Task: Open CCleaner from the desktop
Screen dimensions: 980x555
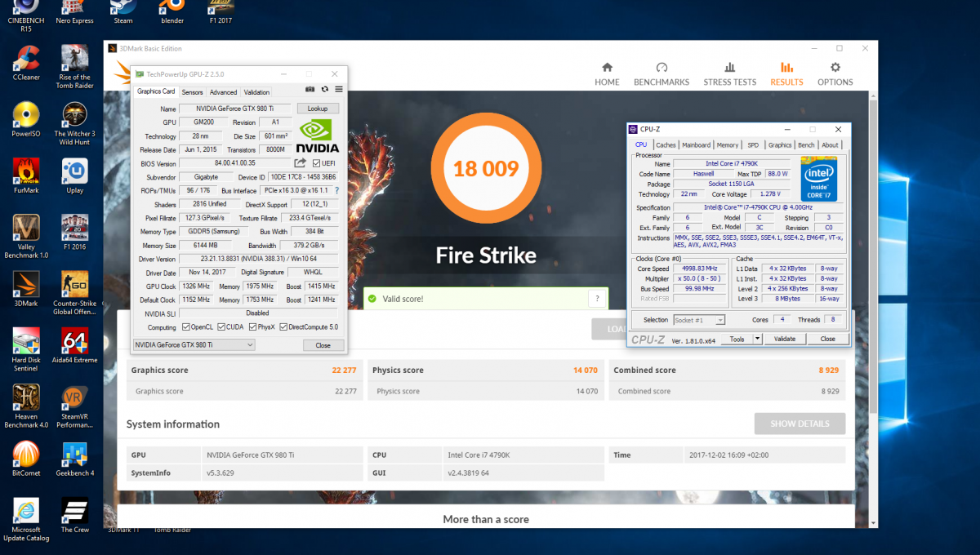Action: (x=26, y=62)
